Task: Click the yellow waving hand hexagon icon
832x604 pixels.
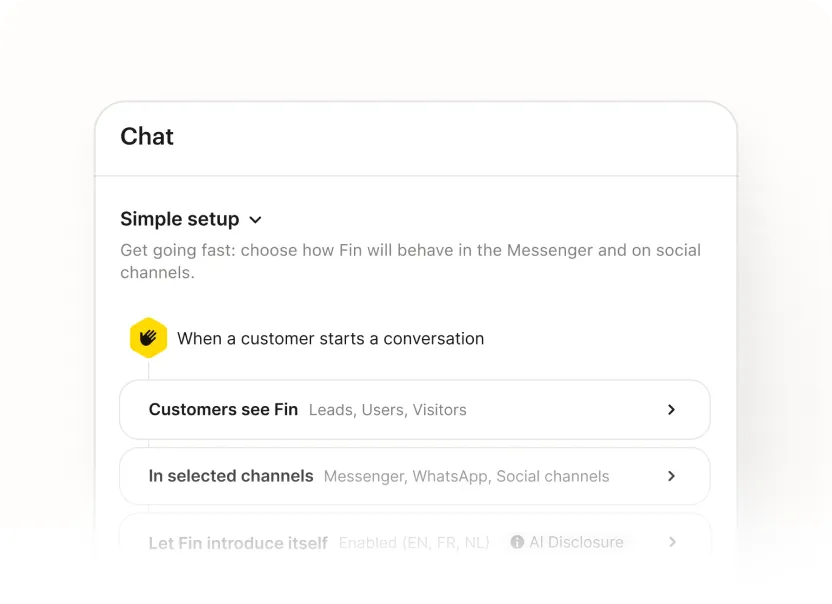Action: pyautogui.click(x=149, y=338)
